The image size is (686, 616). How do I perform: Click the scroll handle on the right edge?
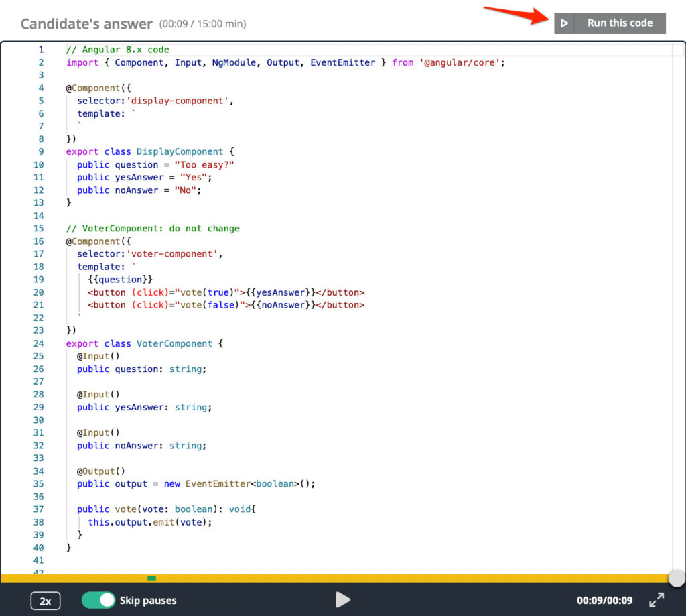click(676, 577)
